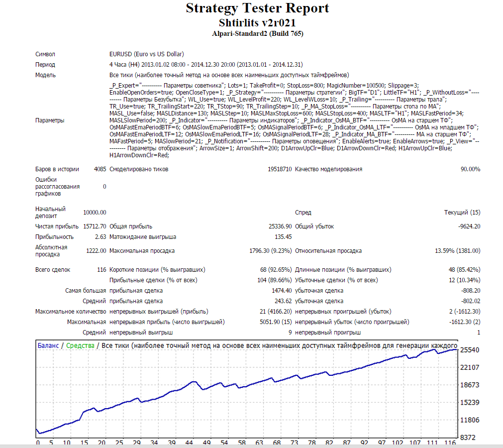Click Прибыльные сделки (% от всех) label
503x448 pixels.
click(153, 280)
